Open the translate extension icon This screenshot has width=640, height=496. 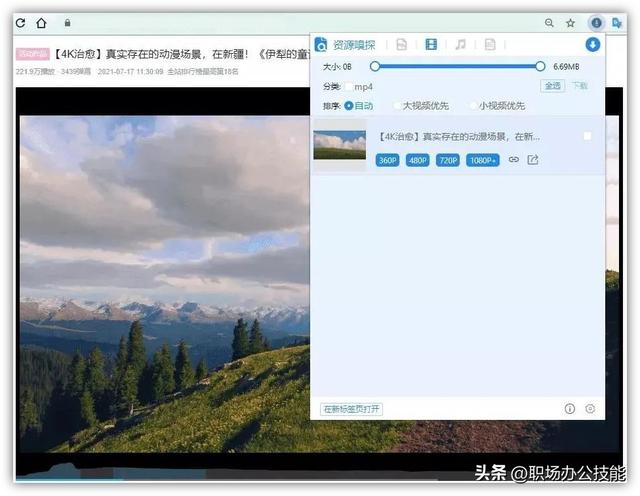coord(617,23)
